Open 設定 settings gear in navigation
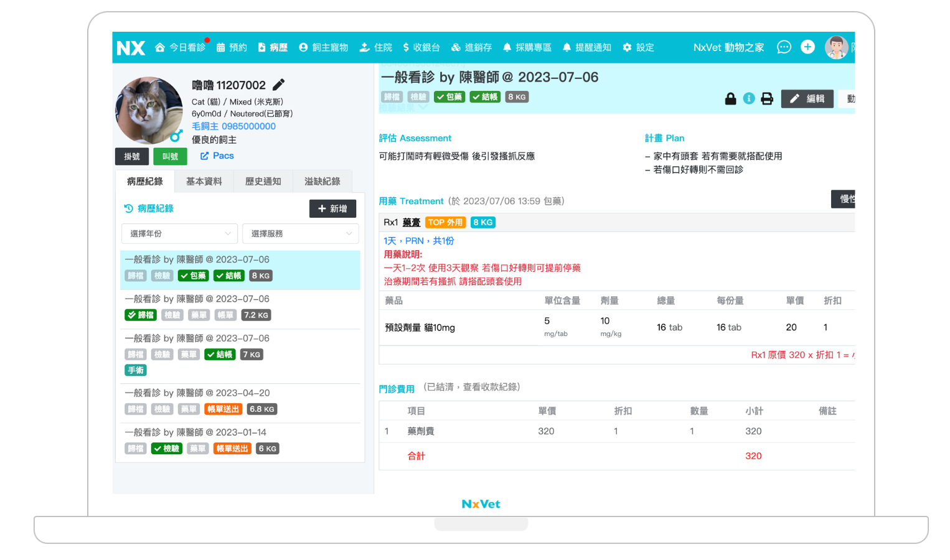Viewport: 950px width, 560px height. pyautogui.click(x=639, y=47)
